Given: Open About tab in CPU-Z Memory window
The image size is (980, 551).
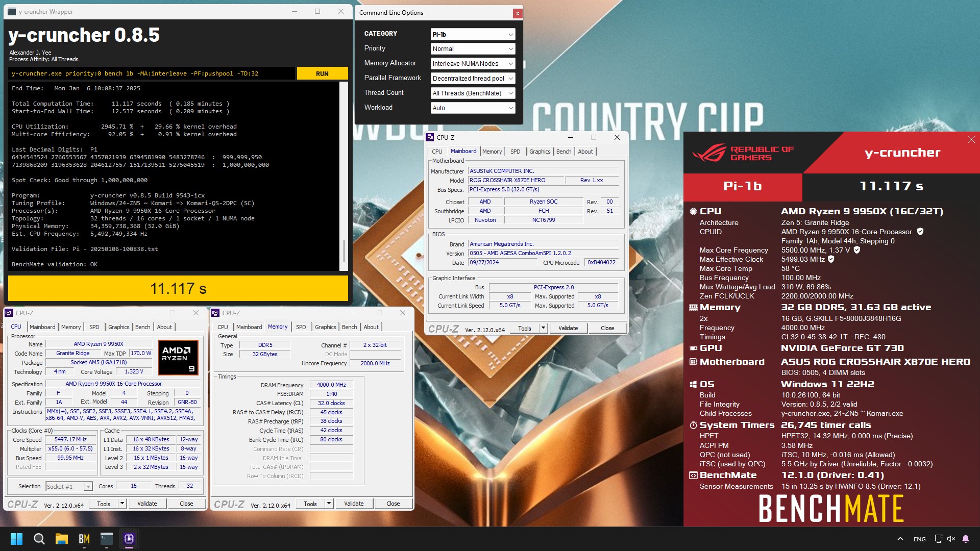Looking at the screenshot, I should pyautogui.click(x=371, y=327).
